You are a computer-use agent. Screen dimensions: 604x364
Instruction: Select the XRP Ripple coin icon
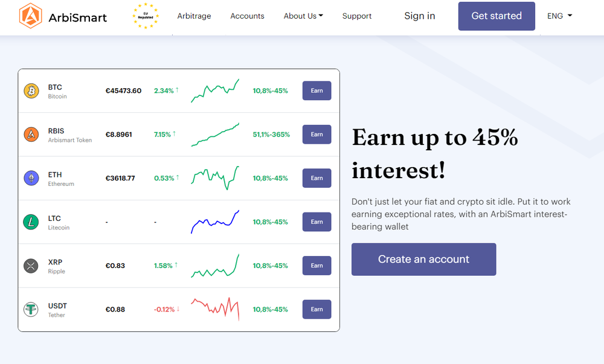click(31, 266)
